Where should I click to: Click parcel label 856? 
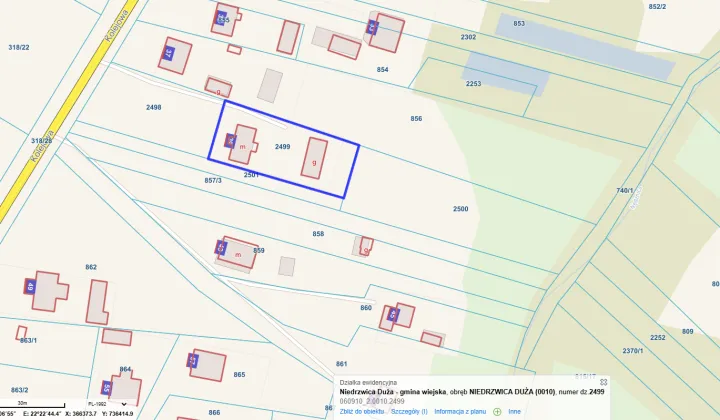[416, 118]
